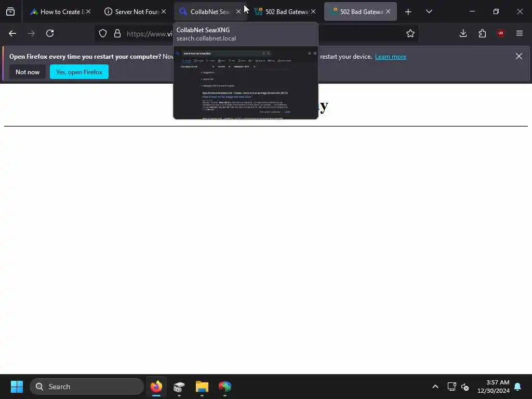This screenshot has width=532, height=399.
Task: Open the clock showing 3:57 AM
Action: pos(494,387)
